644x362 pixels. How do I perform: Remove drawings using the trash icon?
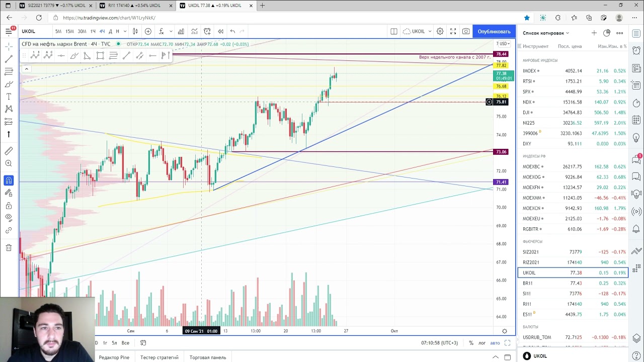(9, 247)
